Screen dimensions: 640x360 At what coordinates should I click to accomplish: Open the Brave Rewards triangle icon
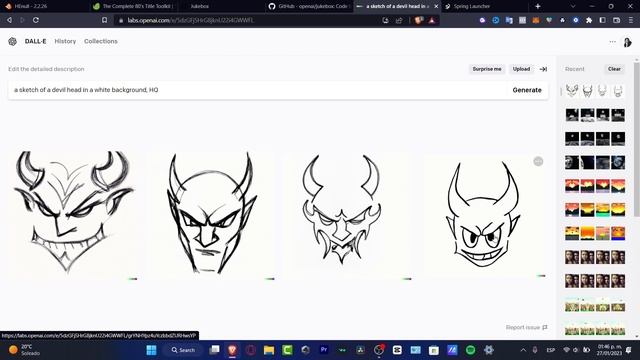[432, 20]
